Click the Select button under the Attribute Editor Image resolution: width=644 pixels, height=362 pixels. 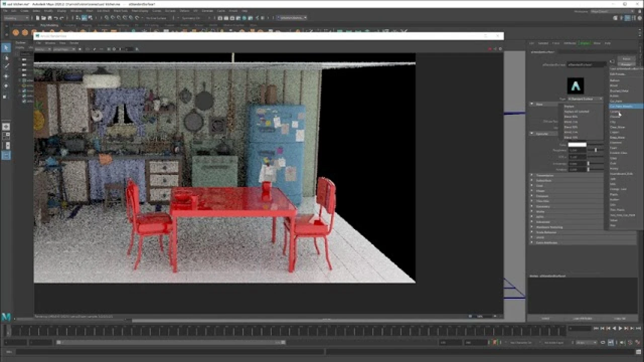coord(545,318)
